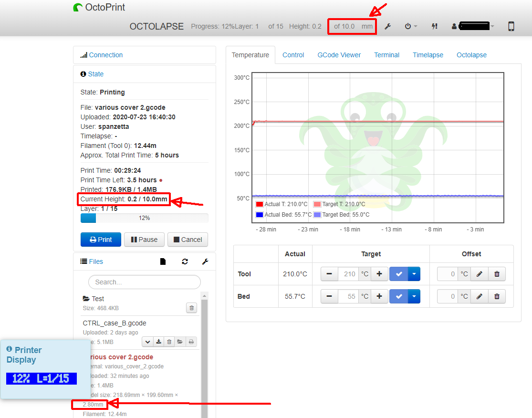Image resolution: width=532 pixels, height=418 pixels.
Task: Pause the current print
Action: [x=144, y=240]
